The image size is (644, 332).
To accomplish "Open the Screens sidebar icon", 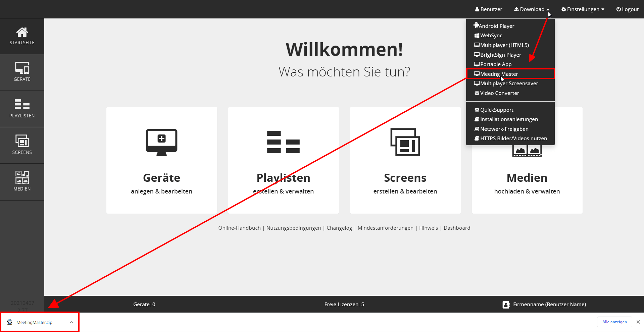I will [22, 141].
